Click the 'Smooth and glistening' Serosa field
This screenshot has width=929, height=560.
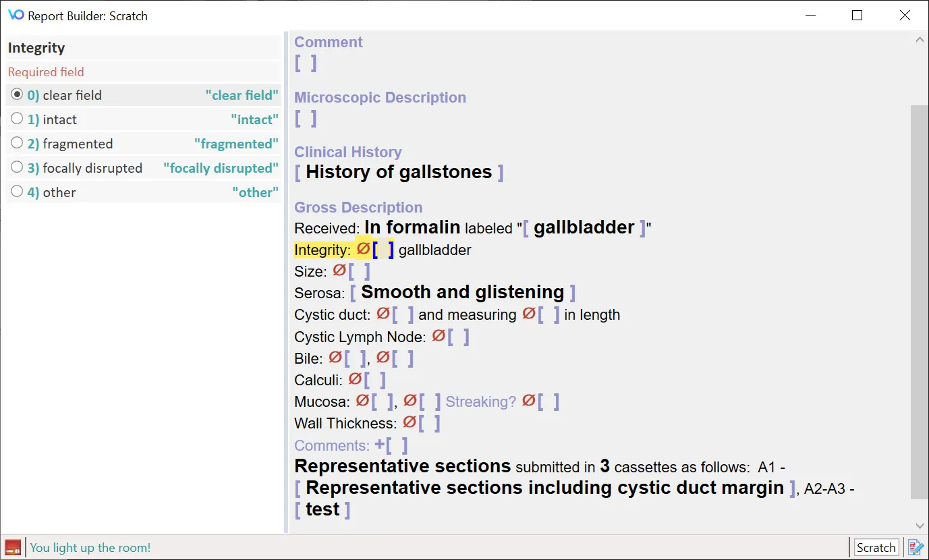pos(463,292)
